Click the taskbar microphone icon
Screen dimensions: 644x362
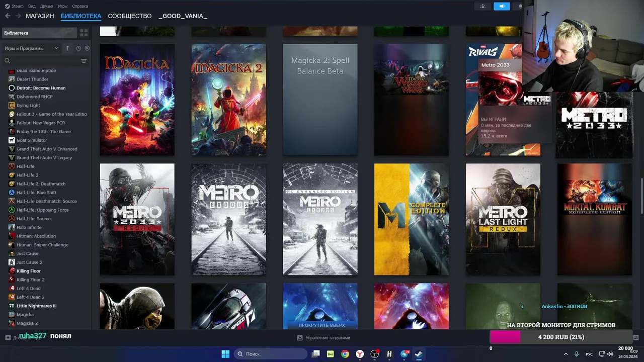coord(577,354)
